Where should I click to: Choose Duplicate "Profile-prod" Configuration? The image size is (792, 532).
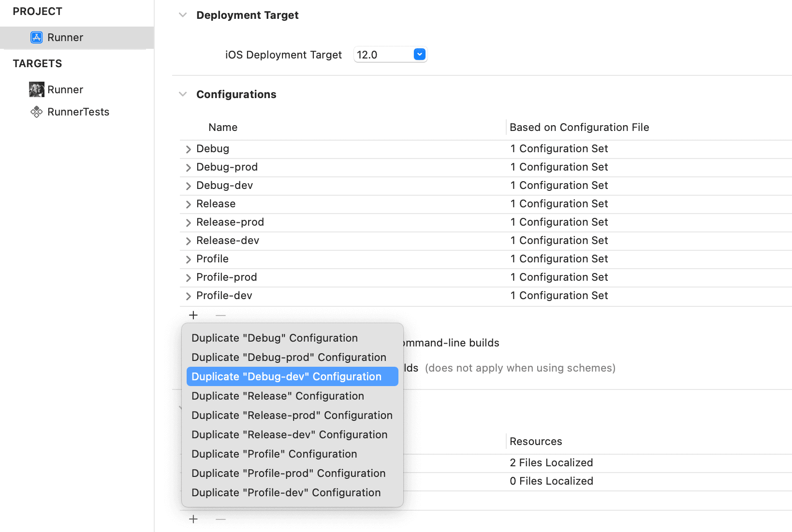pos(292,473)
